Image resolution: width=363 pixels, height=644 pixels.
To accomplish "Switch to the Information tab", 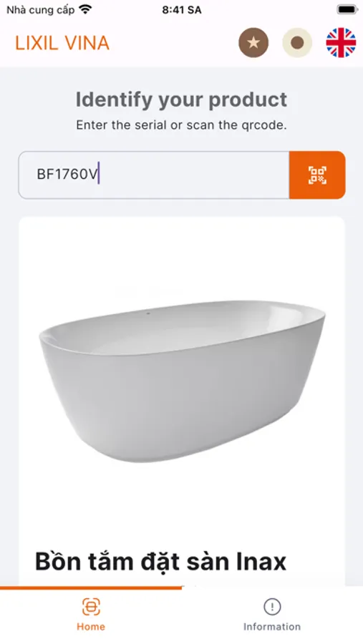I will pyautogui.click(x=272, y=615).
